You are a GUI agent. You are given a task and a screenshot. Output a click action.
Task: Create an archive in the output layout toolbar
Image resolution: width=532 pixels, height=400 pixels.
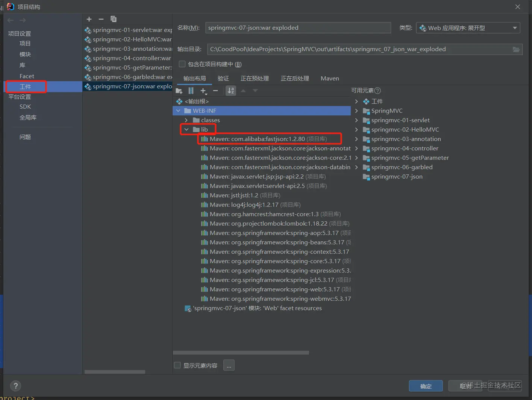coord(191,91)
